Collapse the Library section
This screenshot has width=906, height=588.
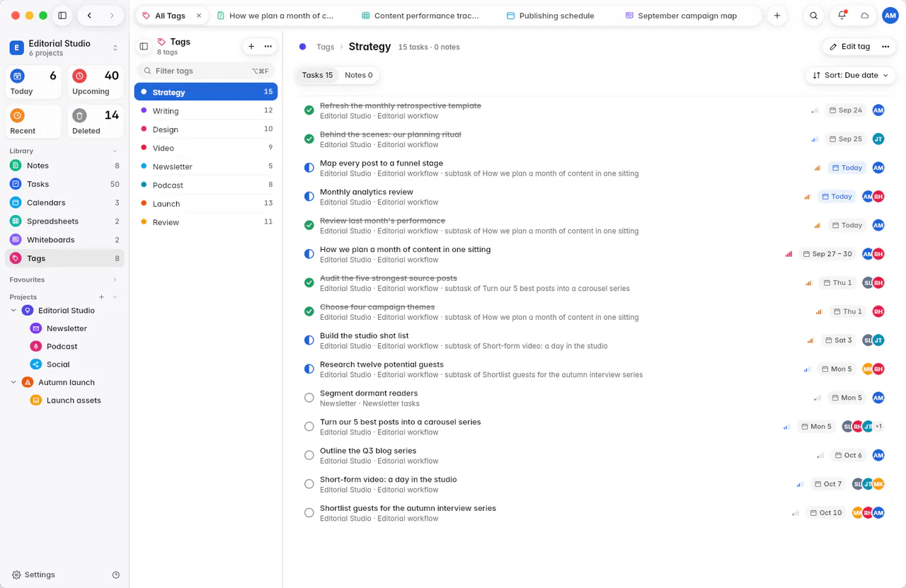click(115, 151)
